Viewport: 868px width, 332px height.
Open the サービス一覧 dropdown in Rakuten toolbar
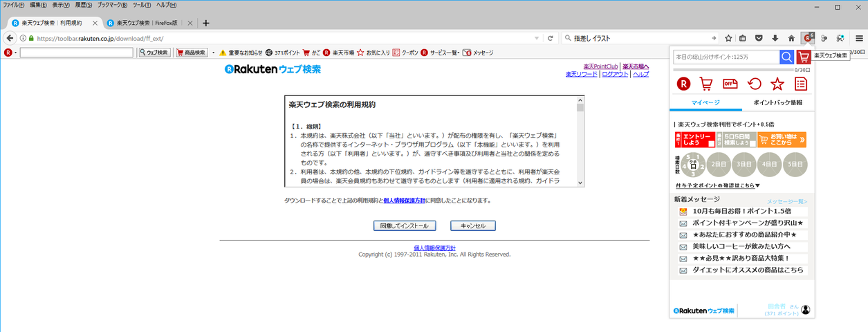[440, 53]
